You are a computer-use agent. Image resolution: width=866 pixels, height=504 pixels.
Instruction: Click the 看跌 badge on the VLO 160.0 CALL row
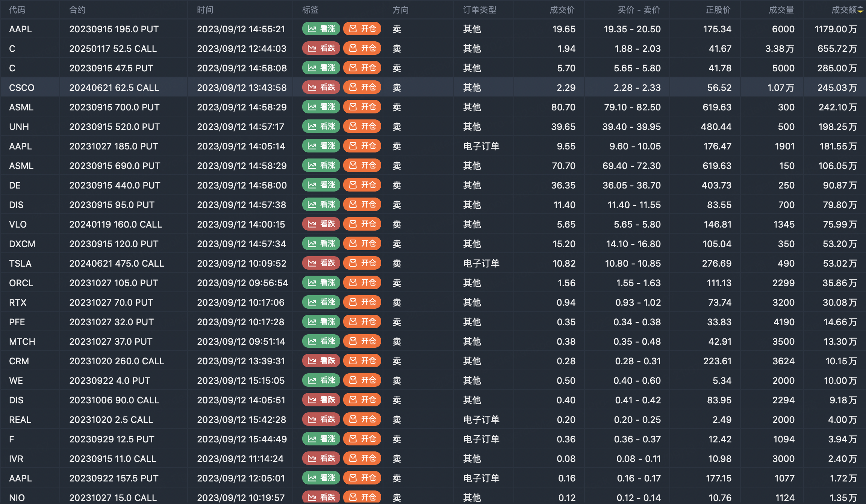[321, 224]
